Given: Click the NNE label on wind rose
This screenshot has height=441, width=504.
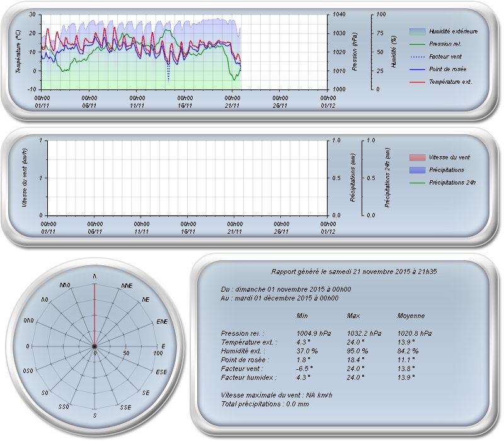Looking at the screenshot, I should pyautogui.click(x=127, y=286).
